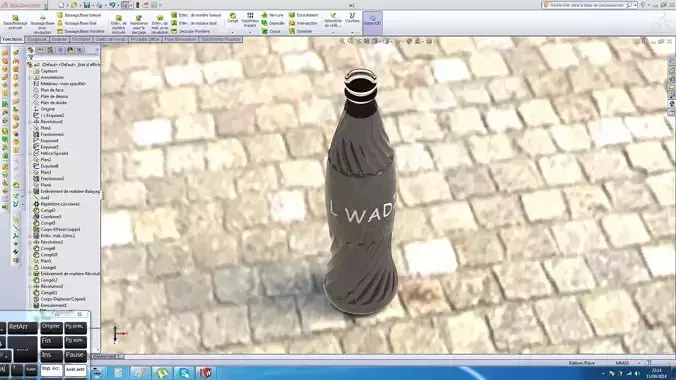Image resolution: width=676 pixels, height=380 pixels.
Task: Click Enlèvement de matière extrudé tool
Action: point(119,25)
